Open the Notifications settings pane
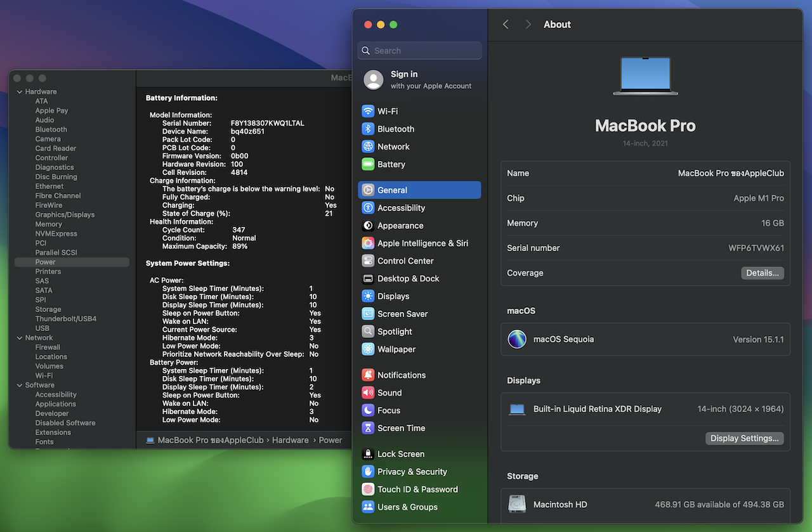The image size is (812, 532). [419, 375]
